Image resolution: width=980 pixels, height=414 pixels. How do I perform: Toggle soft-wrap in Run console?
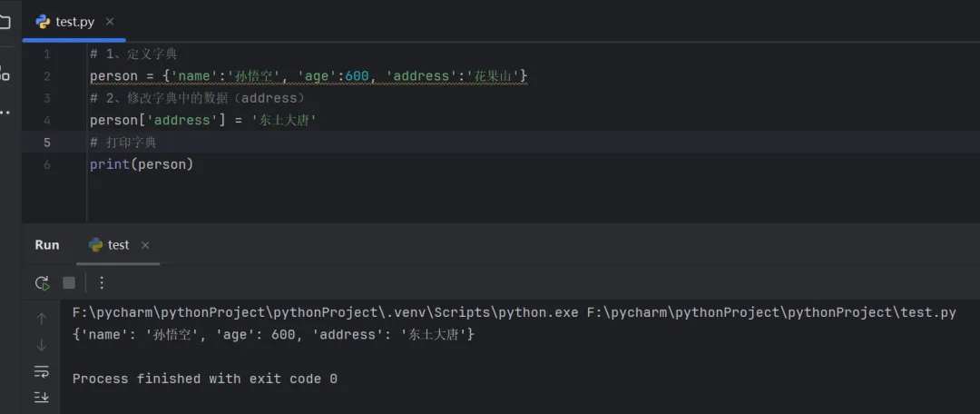pos(42,370)
